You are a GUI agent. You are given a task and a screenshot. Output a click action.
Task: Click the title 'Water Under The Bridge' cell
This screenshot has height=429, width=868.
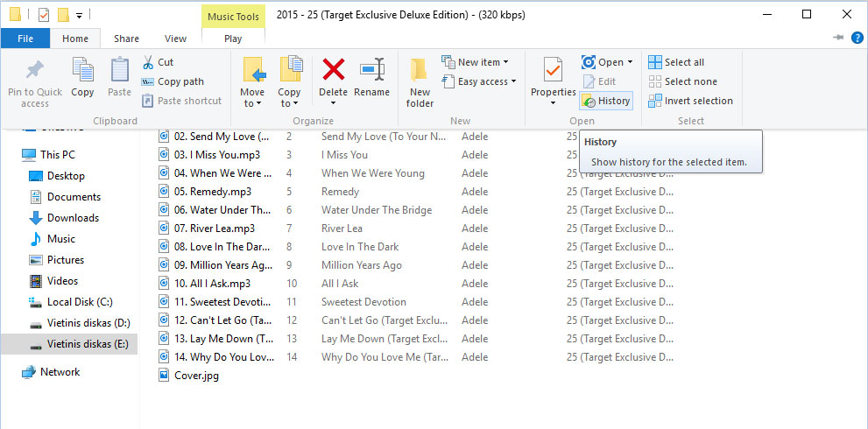(377, 210)
